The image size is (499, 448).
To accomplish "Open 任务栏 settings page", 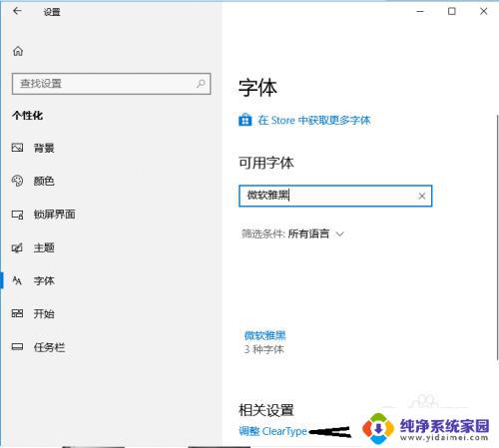I will pos(49,347).
